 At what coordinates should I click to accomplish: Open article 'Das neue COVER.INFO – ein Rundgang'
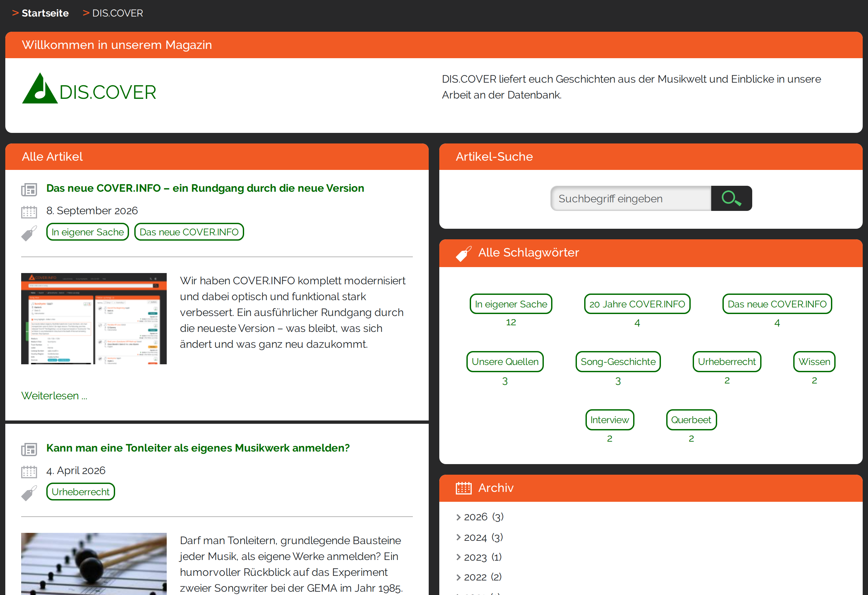pyautogui.click(x=205, y=188)
